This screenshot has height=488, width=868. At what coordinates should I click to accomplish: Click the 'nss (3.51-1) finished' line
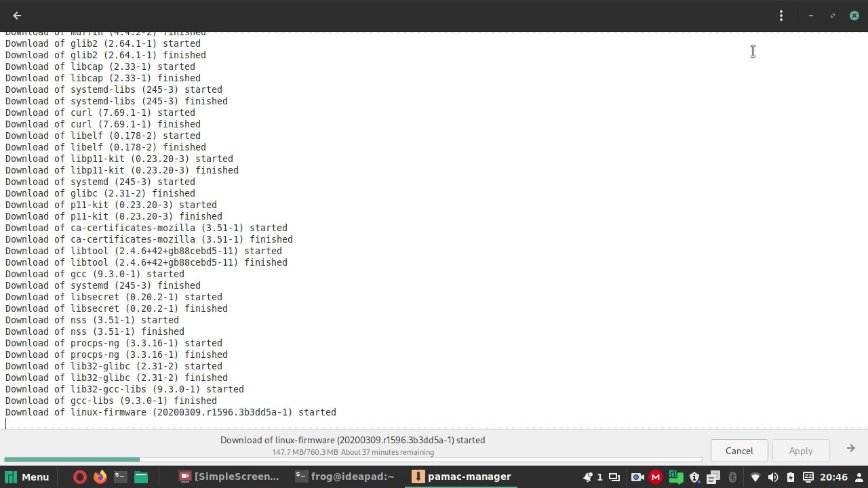pyautogui.click(x=95, y=331)
